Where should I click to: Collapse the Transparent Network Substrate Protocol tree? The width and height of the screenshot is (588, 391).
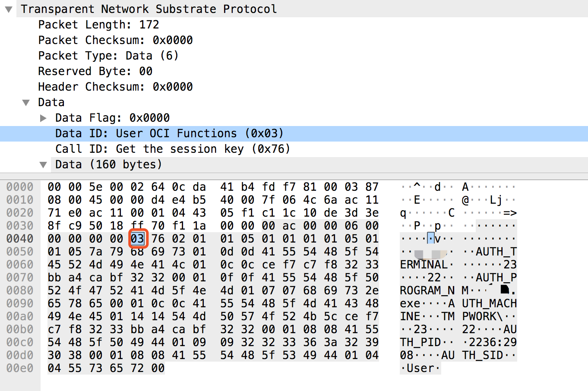8,9
